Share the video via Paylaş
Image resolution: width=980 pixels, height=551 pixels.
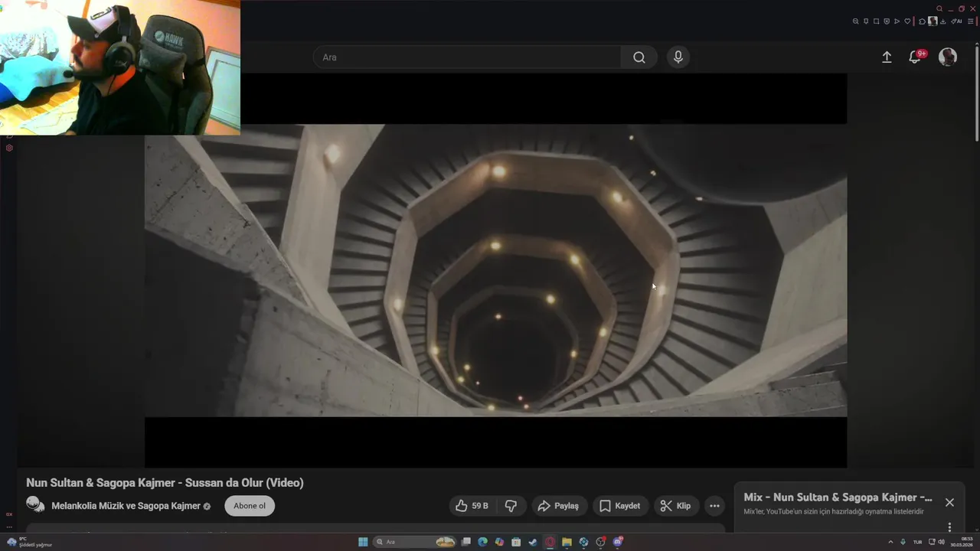[558, 506]
